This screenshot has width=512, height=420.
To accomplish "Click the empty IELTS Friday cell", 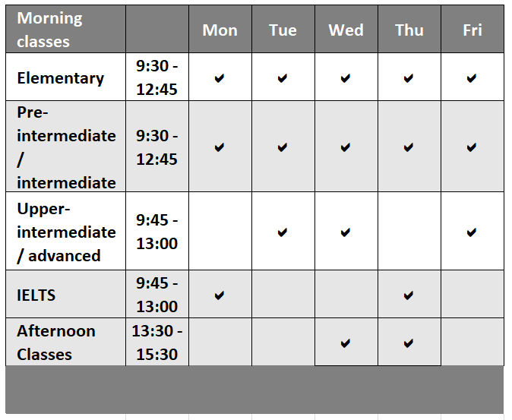I will coord(472,295).
